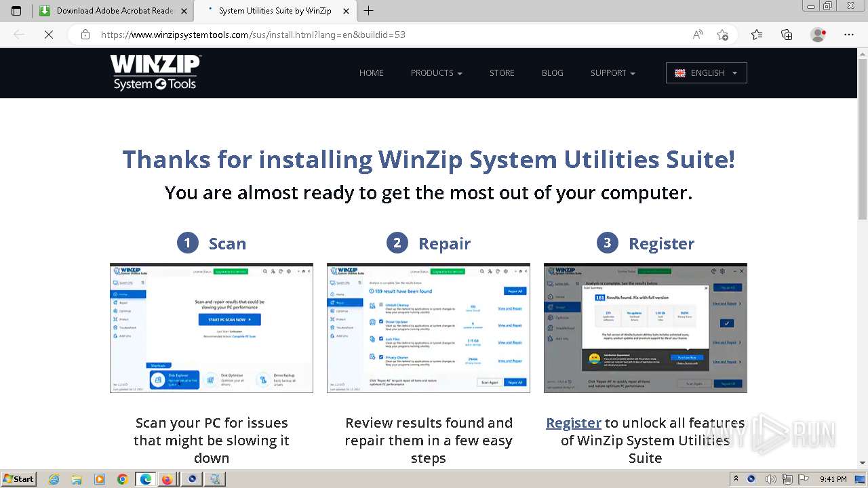Viewport: 868px width, 488px height.
Task: Click the Repair step heading
Action: [445, 243]
